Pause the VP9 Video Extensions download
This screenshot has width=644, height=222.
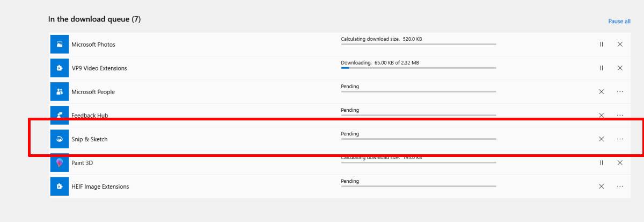(601, 68)
